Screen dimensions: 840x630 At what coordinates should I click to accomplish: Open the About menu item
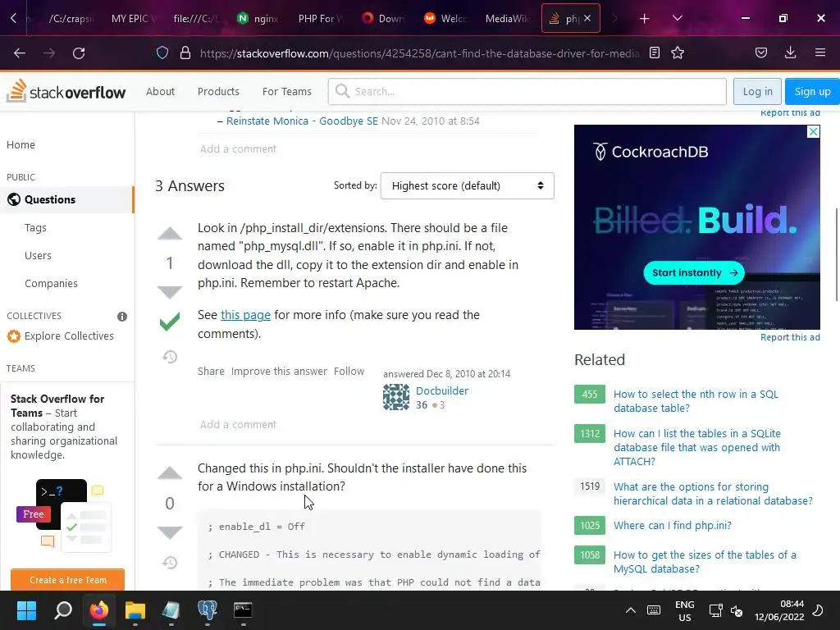click(x=160, y=92)
